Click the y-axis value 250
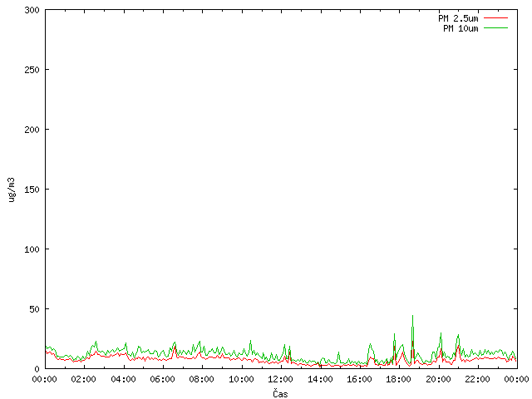532x399 pixels. click(32, 70)
